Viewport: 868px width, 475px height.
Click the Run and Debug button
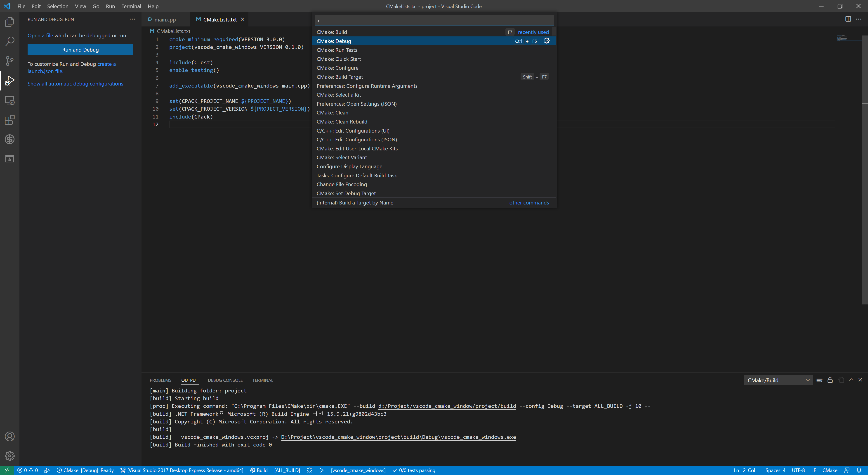pyautogui.click(x=80, y=50)
